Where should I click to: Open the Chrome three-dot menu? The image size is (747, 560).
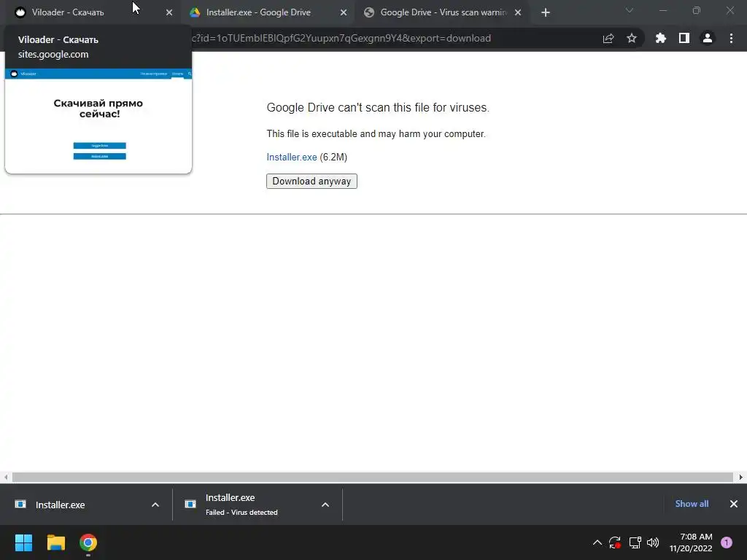(x=731, y=38)
